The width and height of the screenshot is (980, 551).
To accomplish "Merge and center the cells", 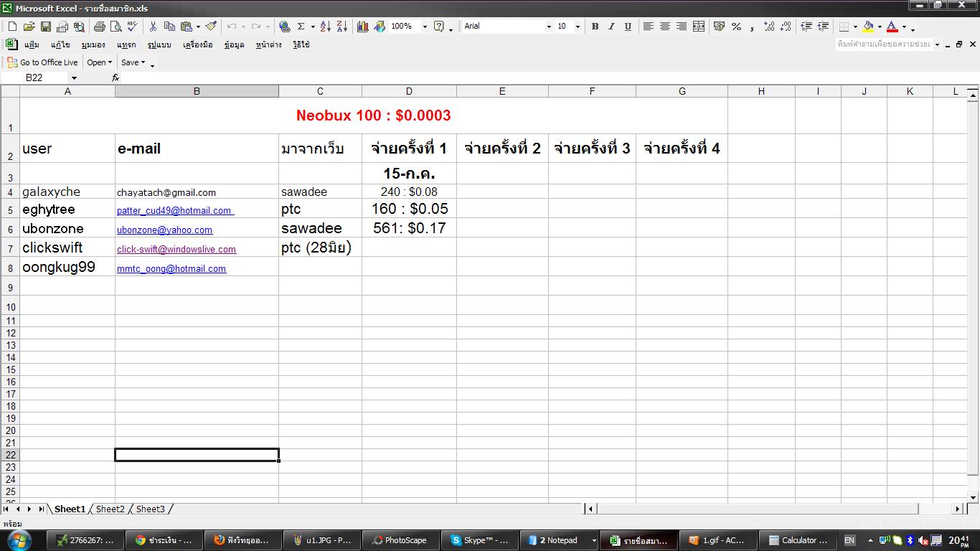I will tap(698, 27).
